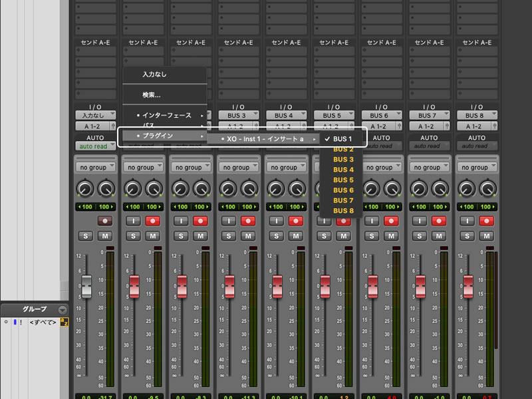Mute the 入力なし input track
Screen dimensions: 532x399
105,236
